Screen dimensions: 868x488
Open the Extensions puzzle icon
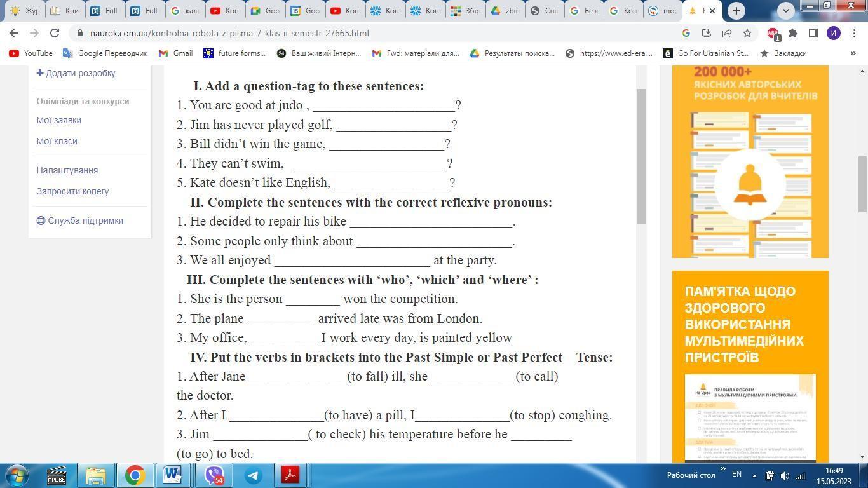click(793, 33)
